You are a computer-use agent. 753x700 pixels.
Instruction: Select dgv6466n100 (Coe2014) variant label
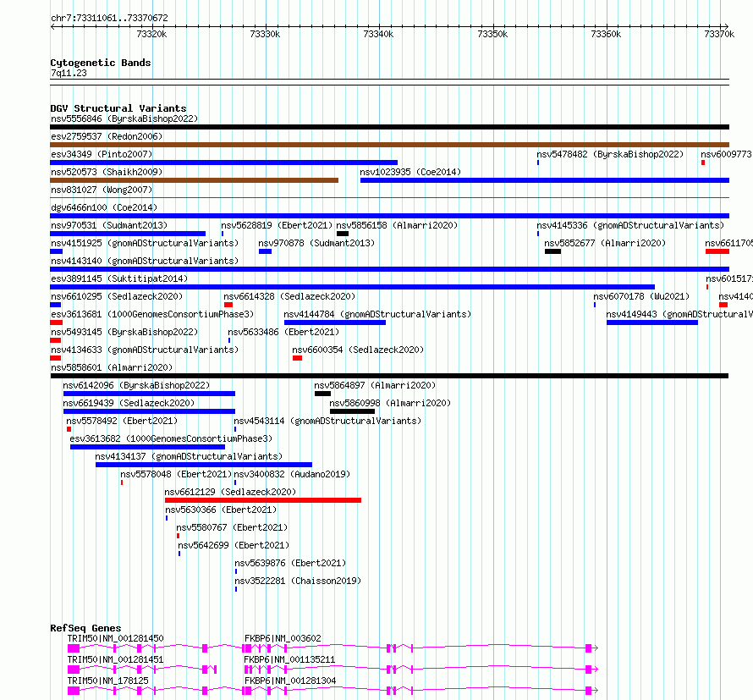coord(104,207)
